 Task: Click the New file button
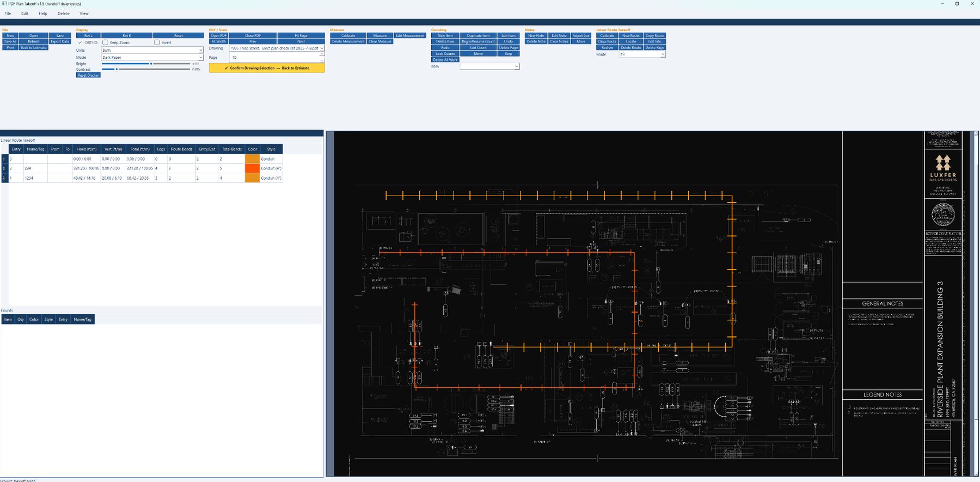(10, 35)
